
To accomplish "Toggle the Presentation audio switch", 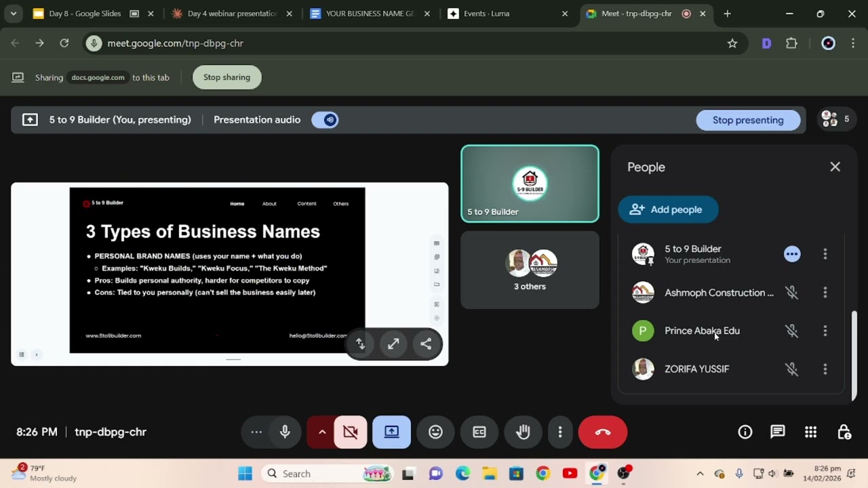I will click(325, 120).
